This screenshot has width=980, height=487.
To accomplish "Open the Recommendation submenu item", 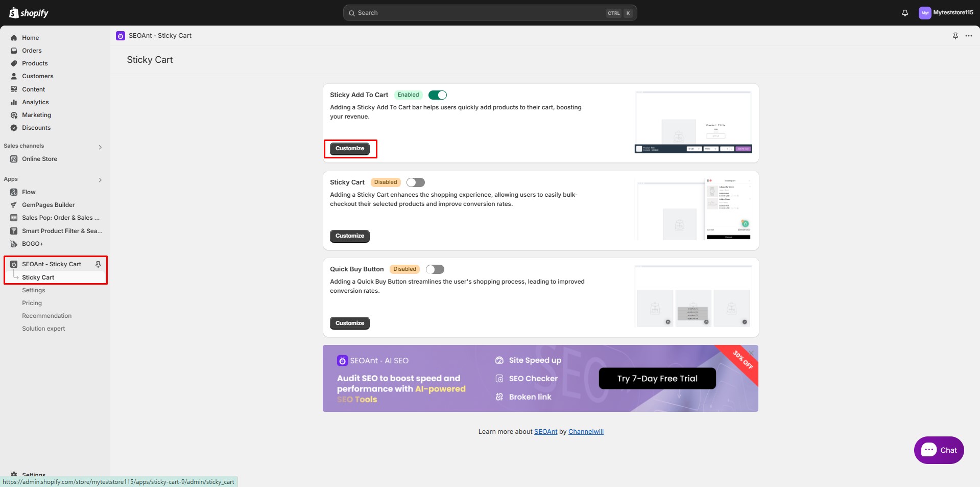I will tap(46, 316).
